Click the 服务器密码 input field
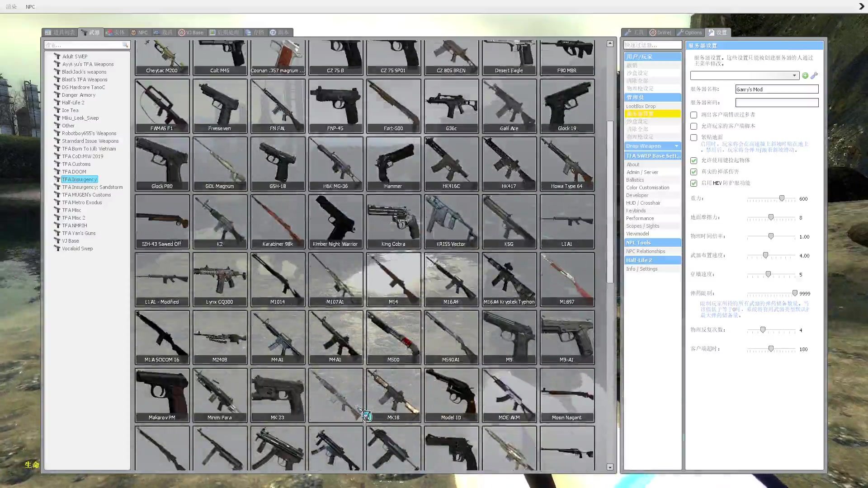This screenshot has width=868, height=488. pyautogui.click(x=777, y=103)
